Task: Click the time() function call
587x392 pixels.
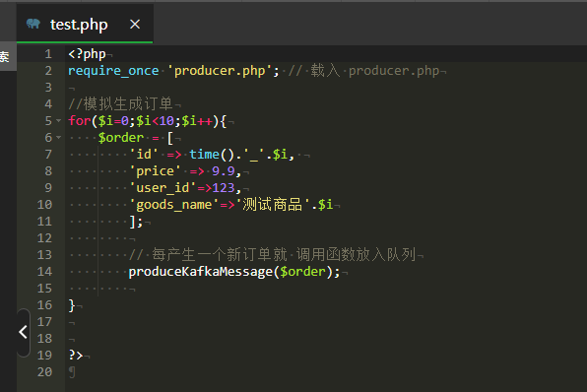Action: coord(212,155)
